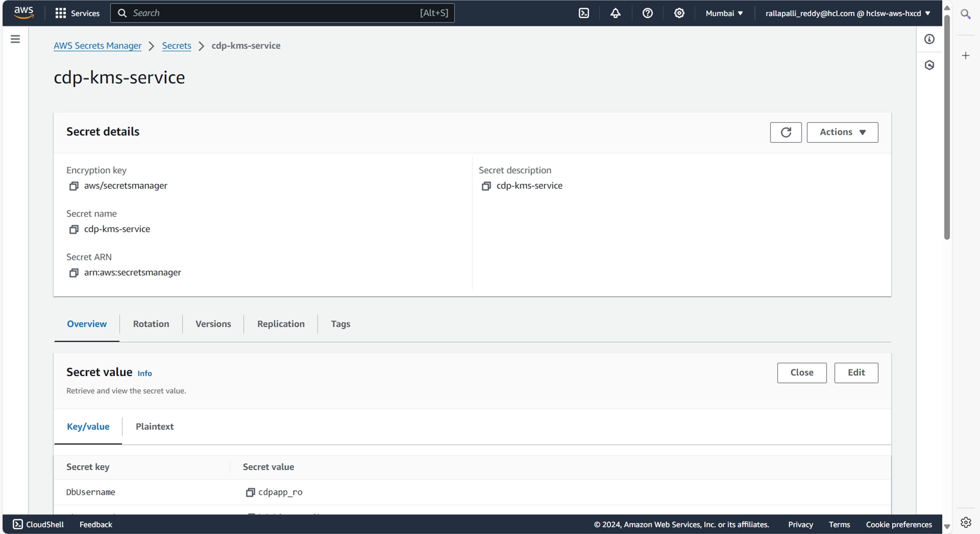The height and width of the screenshot is (534, 980).
Task: Open the info panel icon on the right
Action: click(x=929, y=39)
